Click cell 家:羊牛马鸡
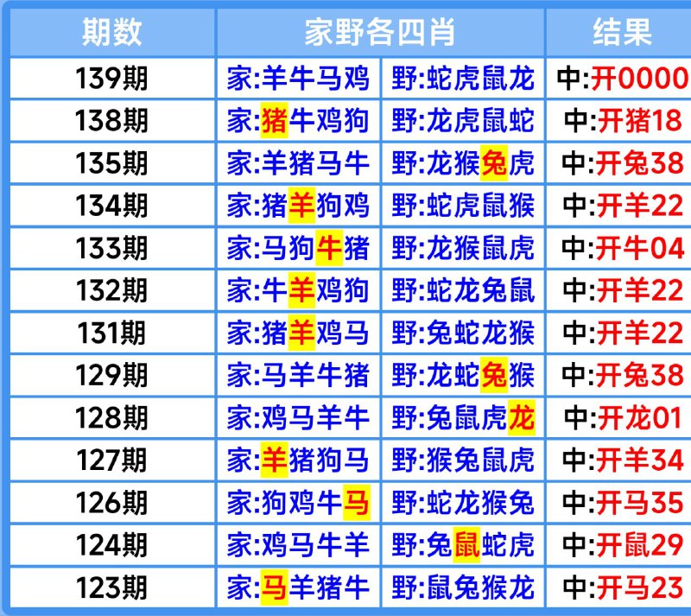Image resolution: width=691 pixels, height=616 pixels. (x=298, y=78)
